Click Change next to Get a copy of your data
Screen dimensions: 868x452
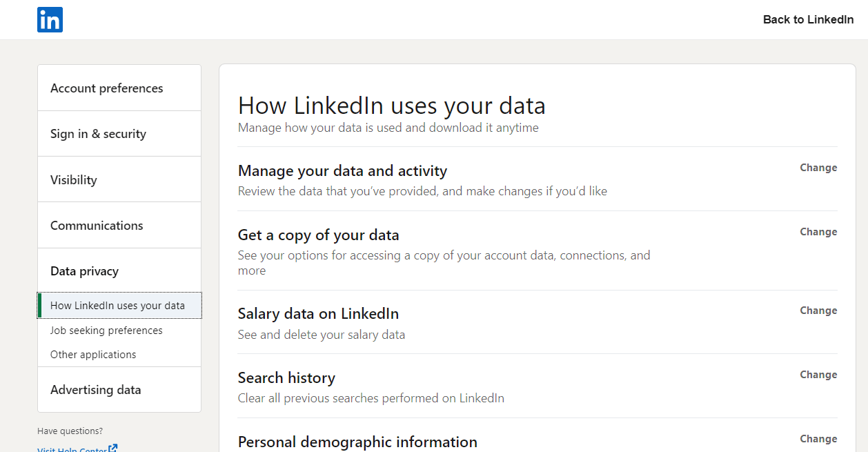coord(818,231)
